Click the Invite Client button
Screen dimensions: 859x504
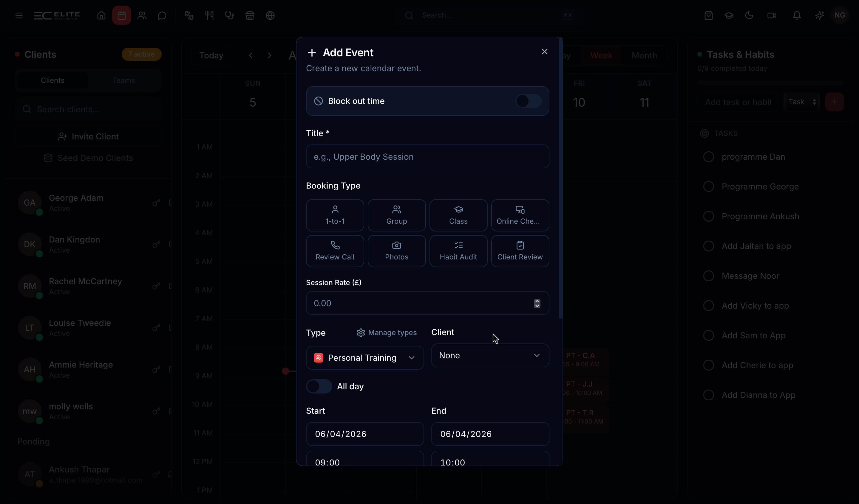88,136
